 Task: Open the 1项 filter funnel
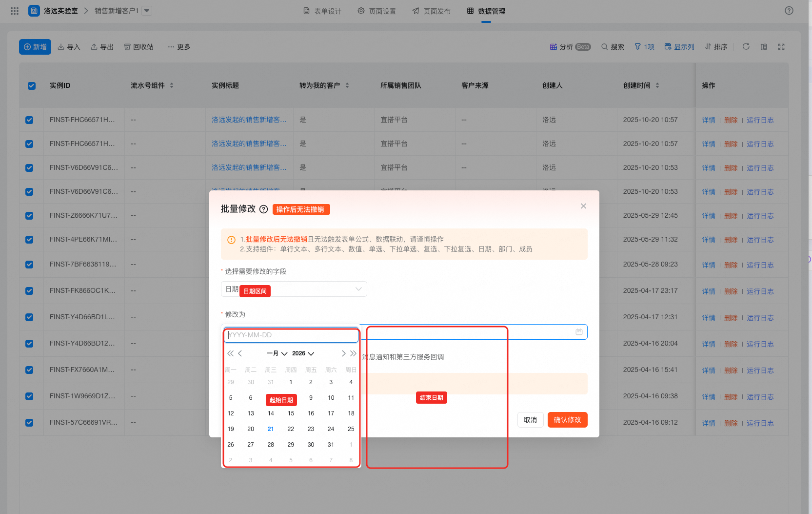pyautogui.click(x=644, y=47)
